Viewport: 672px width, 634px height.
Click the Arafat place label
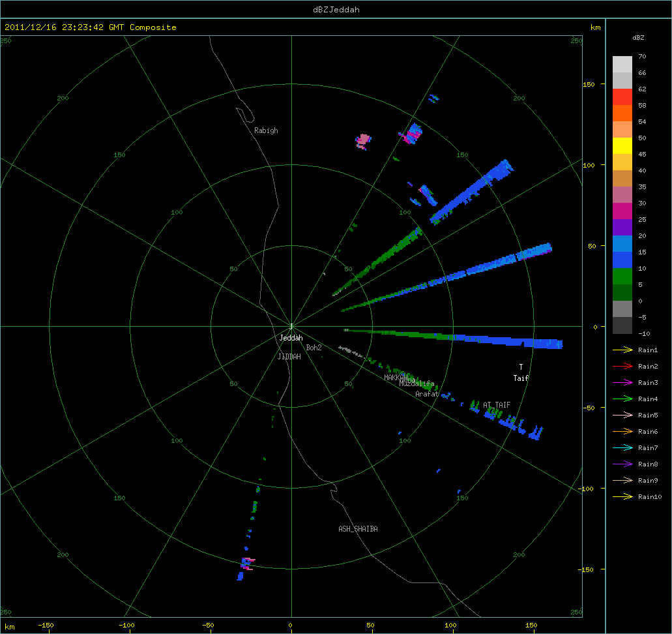427,394
